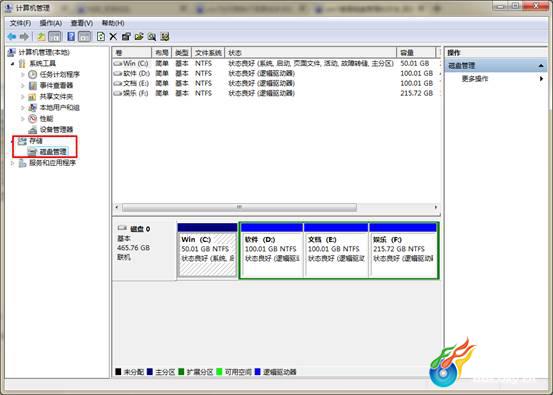Open Help via the blue question mark icon
The width and height of the screenshot is (553, 395).
pos(71,36)
